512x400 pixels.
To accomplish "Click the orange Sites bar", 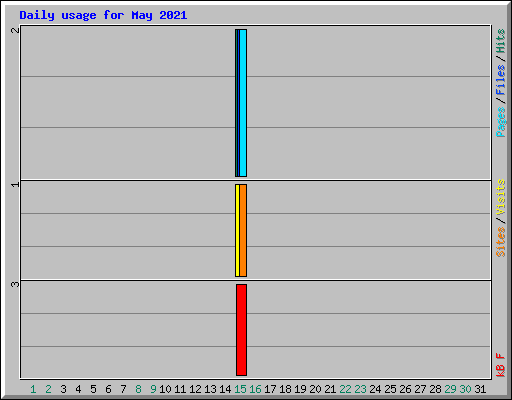I will [x=243, y=230].
